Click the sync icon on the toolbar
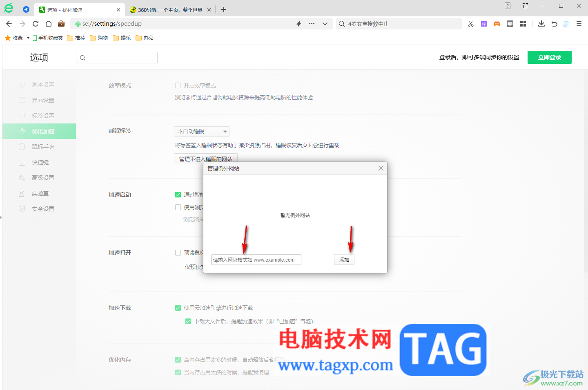The image size is (588, 390). [566, 24]
